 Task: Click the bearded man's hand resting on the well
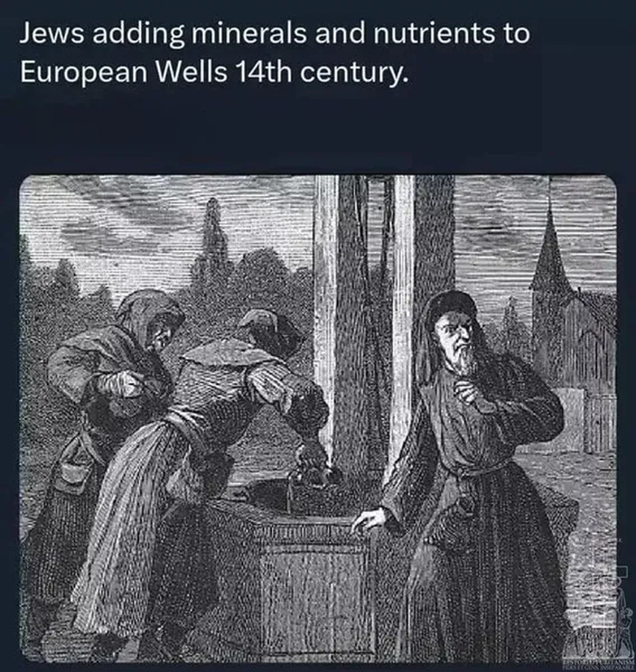(x=370, y=518)
